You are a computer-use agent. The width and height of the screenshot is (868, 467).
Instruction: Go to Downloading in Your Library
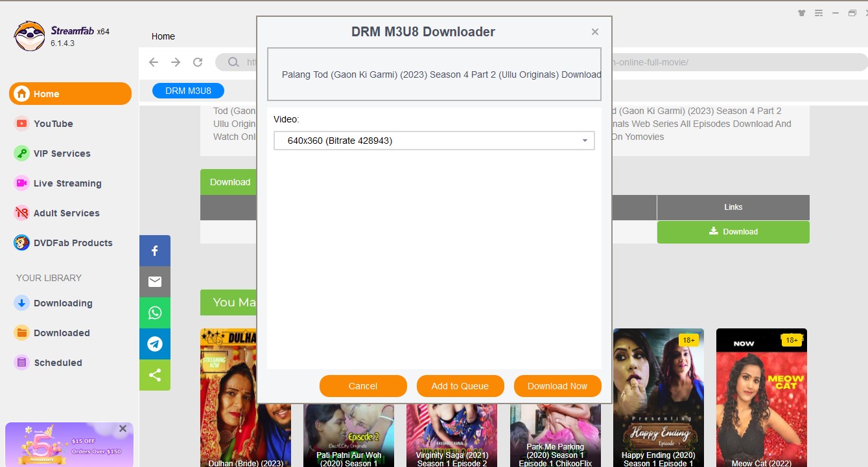coord(63,303)
